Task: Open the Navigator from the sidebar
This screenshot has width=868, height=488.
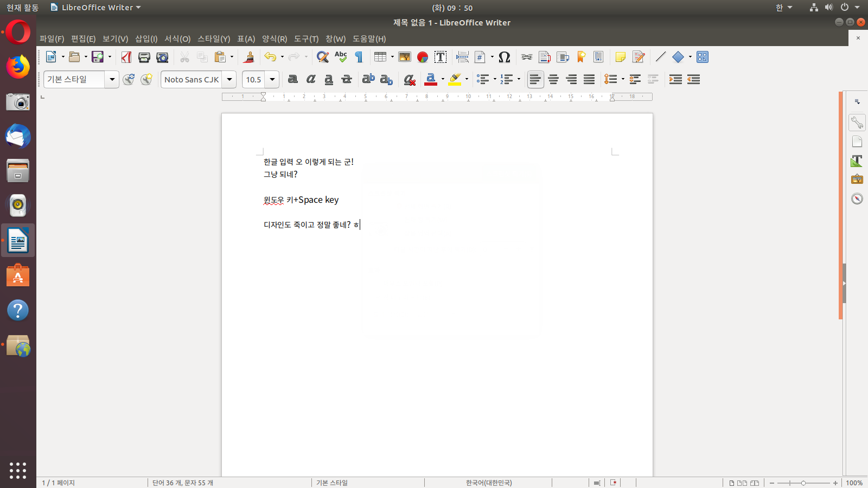Action: (x=857, y=198)
